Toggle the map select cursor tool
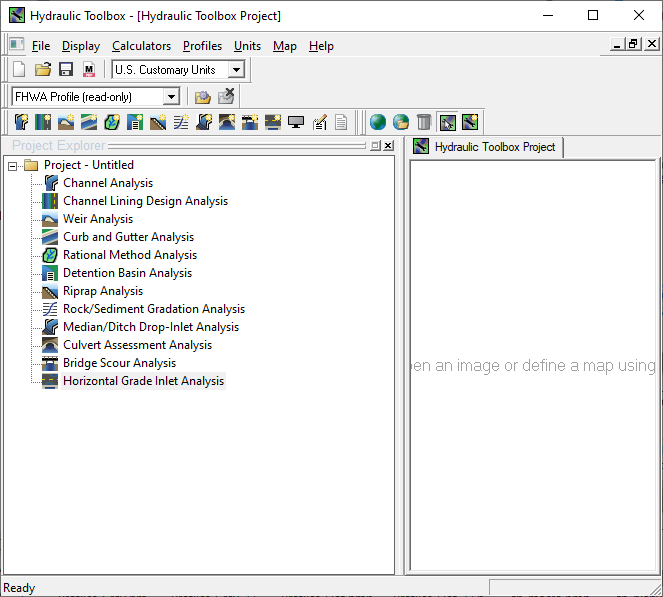The width and height of the screenshot is (663, 597). (x=448, y=122)
